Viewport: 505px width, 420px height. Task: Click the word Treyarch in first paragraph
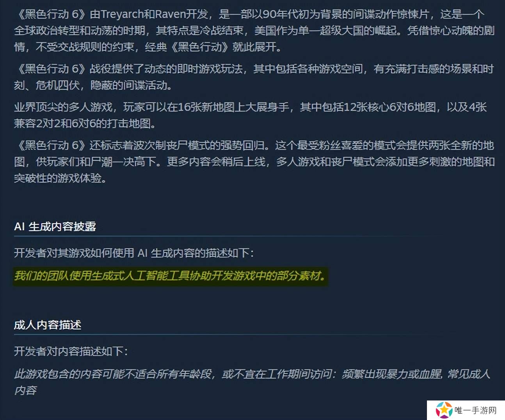[122, 14]
